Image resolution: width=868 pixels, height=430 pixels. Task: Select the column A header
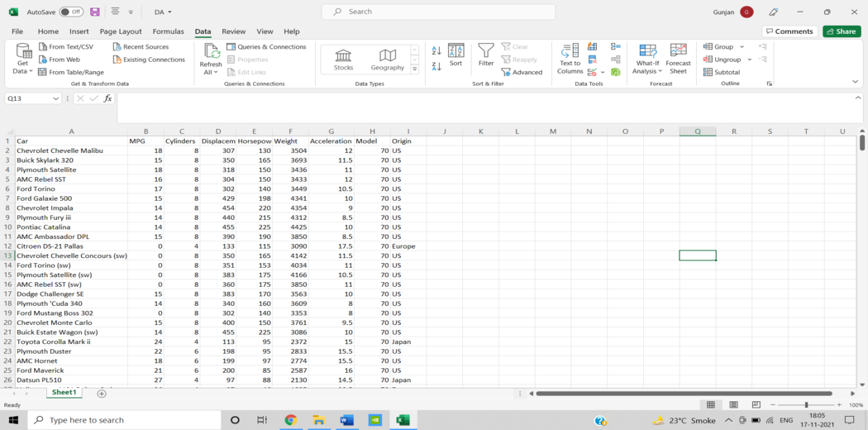[x=71, y=131]
